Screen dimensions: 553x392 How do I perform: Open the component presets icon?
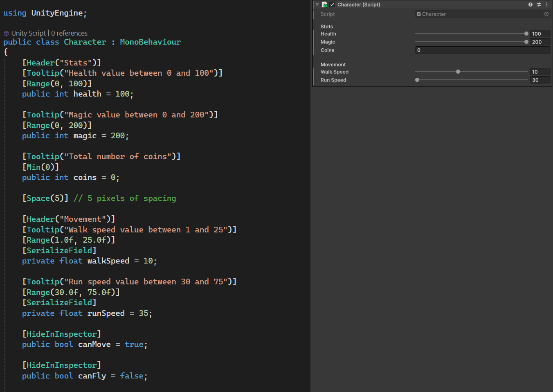[x=539, y=5]
